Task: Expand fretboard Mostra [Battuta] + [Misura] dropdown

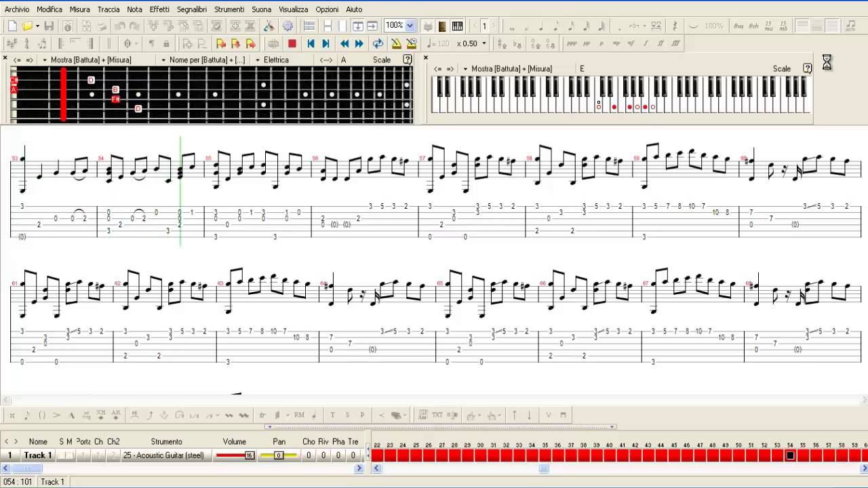Action: click(x=45, y=60)
